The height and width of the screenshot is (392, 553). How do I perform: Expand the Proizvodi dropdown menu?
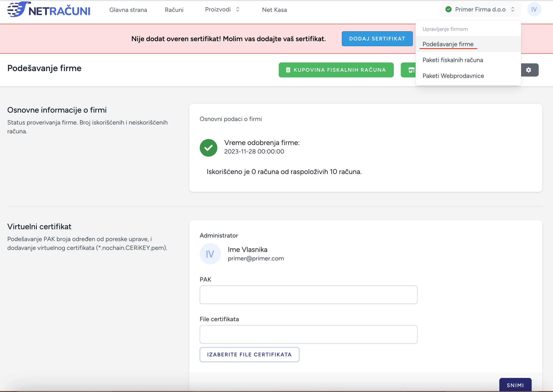[218, 10]
